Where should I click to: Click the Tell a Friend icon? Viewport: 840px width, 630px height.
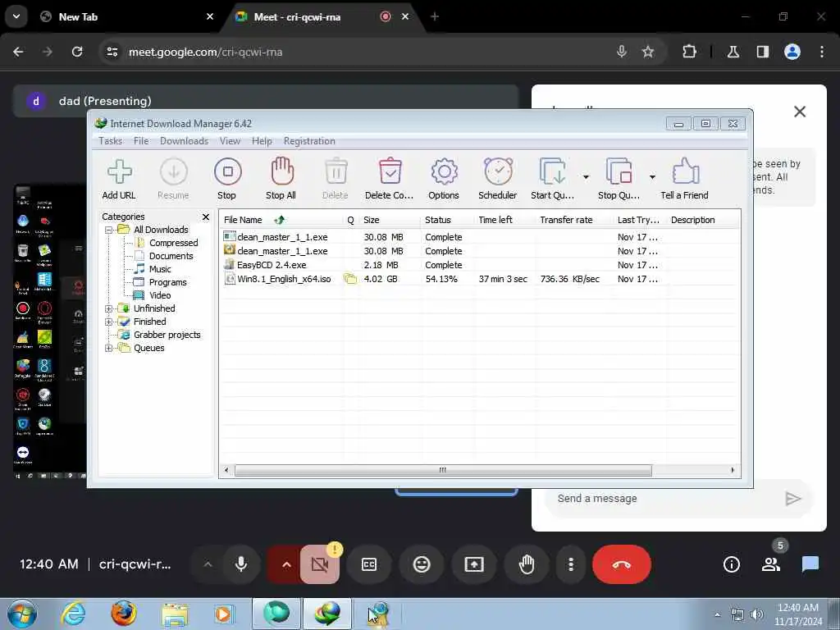685,171
